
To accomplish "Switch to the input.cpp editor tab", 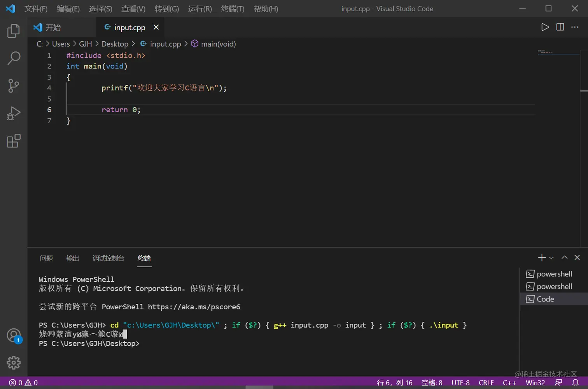I will pyautogui.click(x=129, y=27).
